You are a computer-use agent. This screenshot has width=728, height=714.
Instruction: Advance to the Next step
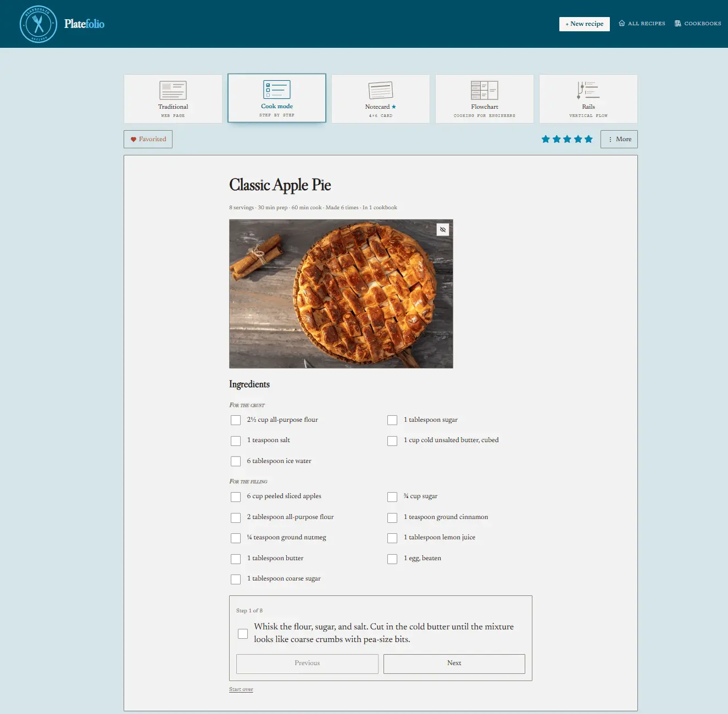tap(454, 663)
